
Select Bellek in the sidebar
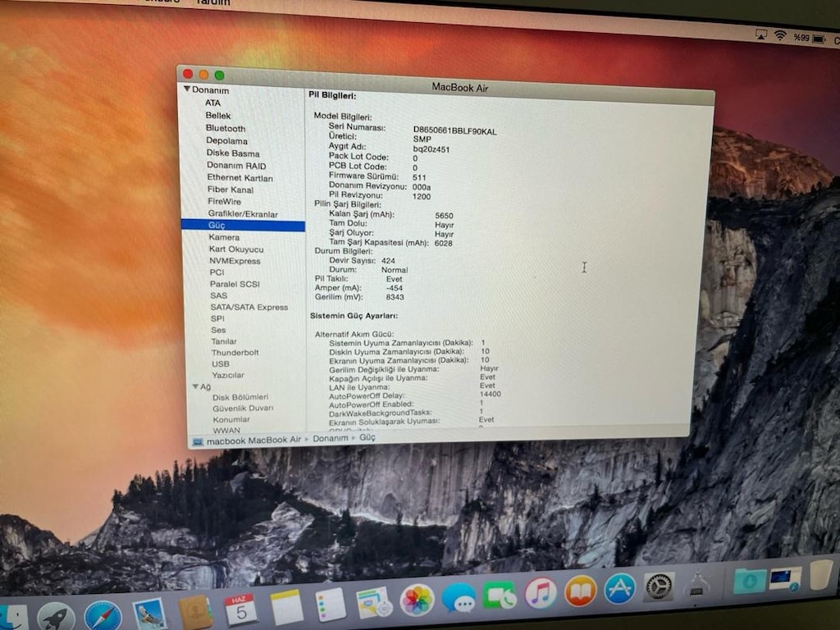point(218,115)
